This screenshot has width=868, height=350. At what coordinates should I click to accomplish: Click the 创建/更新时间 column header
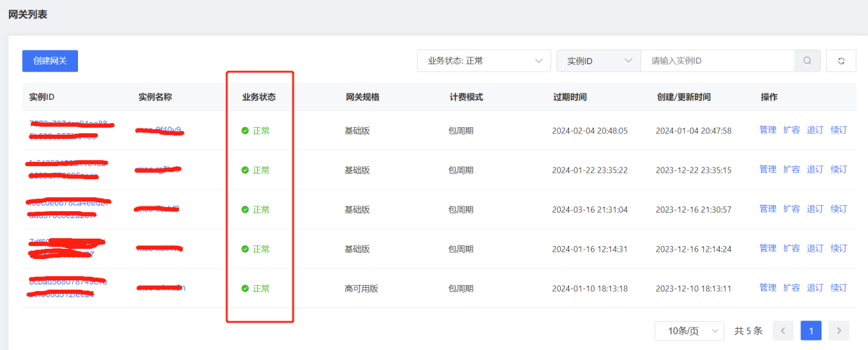[x=683, y=97]
